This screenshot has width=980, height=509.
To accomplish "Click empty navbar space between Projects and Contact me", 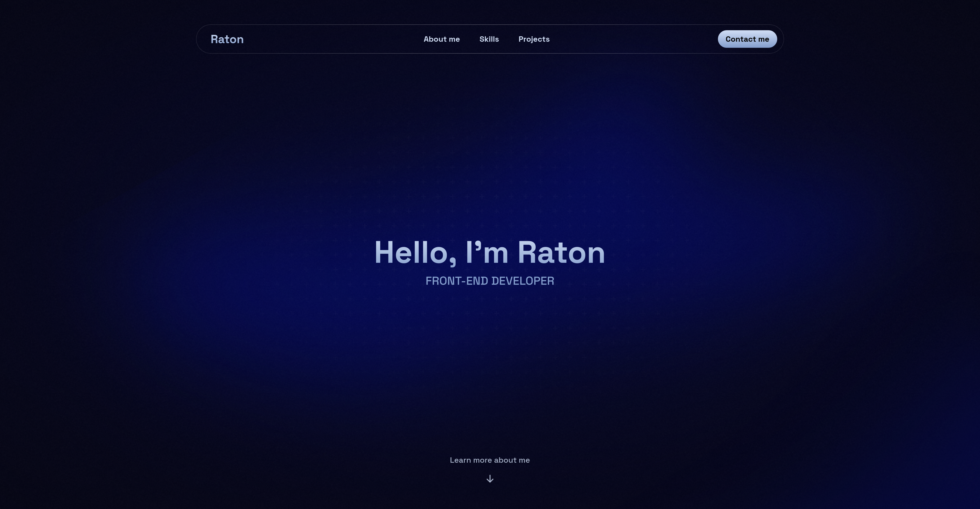I will pyautogui.click(x=633, y=39).
